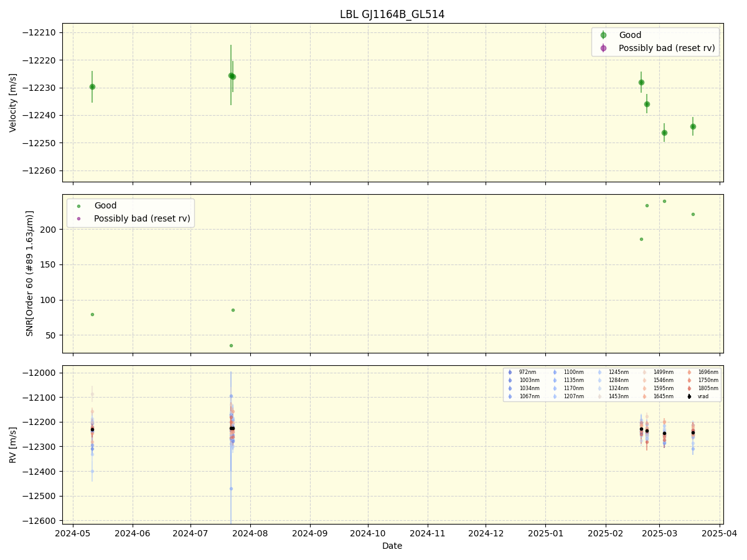Click the 2024-05 date tick label
The image size is (747, 560).
pos(73,533)
